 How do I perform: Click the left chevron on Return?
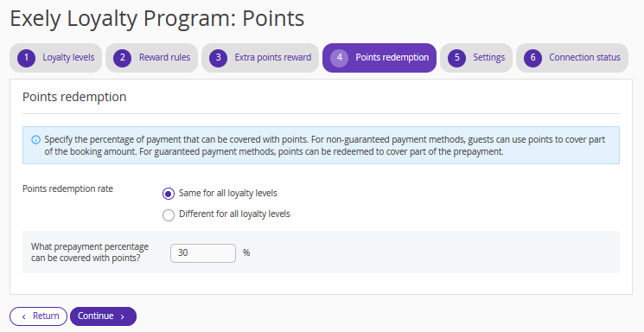[x=24, y=316]
